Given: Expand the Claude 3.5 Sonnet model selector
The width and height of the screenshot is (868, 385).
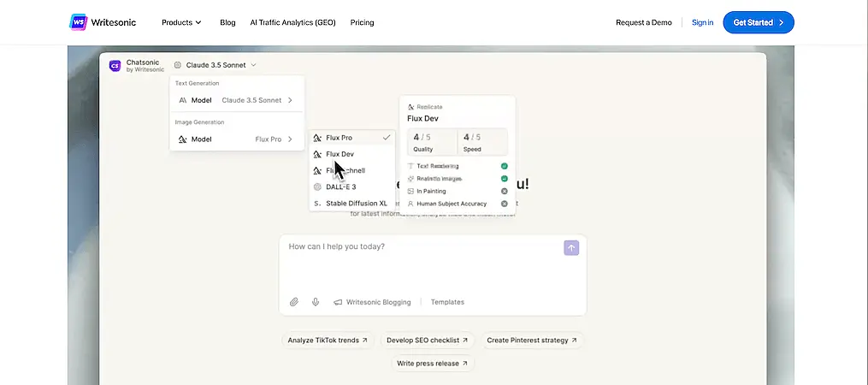Looking at the screenshot, I should (216, 65).
